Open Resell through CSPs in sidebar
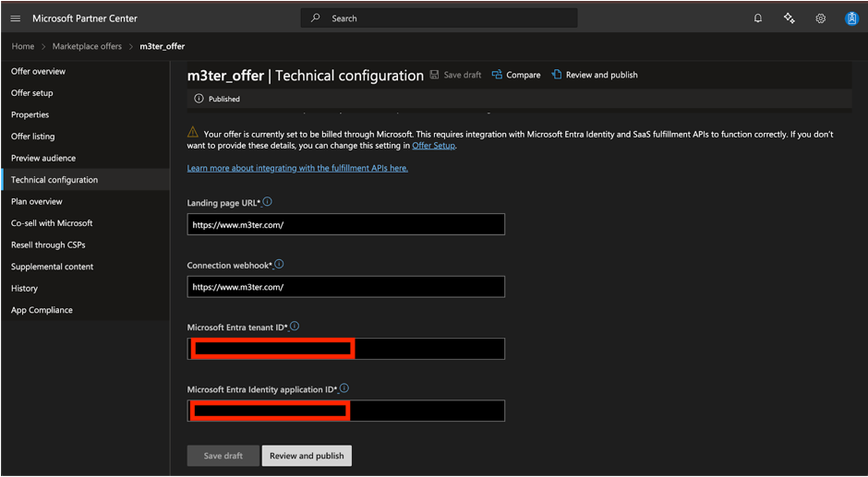 point(85,244)
